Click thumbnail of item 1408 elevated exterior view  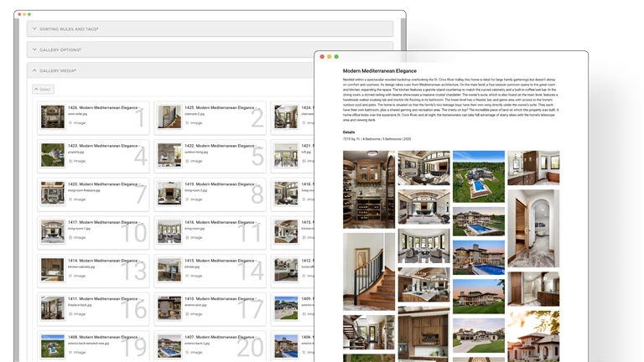point(53,346)
